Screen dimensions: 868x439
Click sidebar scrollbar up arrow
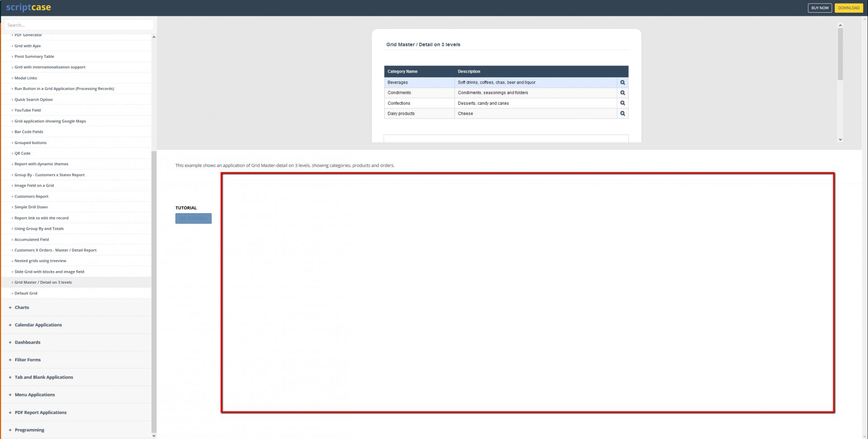pos(154,37)
